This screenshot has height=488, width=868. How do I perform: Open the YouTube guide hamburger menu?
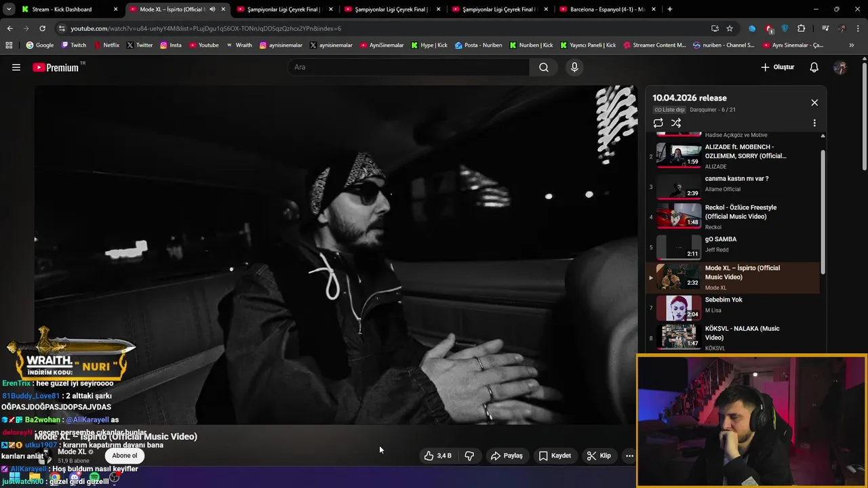pyautogui.click(x=16, y=67)
